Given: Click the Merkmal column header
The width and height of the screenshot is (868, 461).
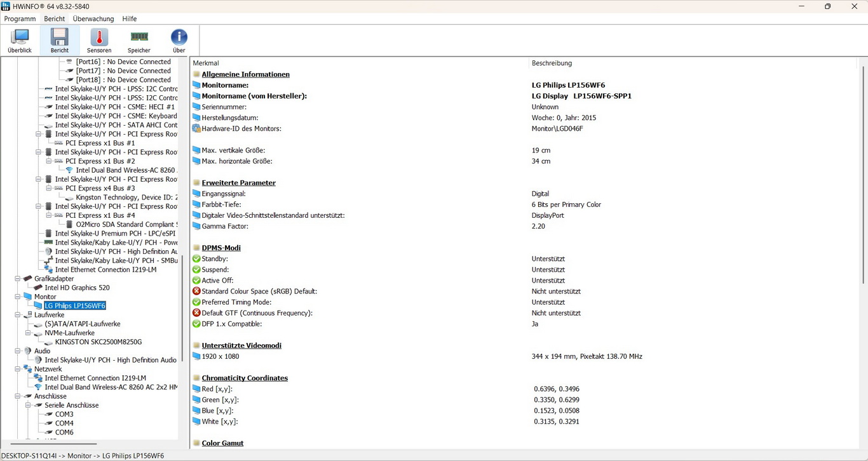Looking at the screenshot, I should pos(206,63).
